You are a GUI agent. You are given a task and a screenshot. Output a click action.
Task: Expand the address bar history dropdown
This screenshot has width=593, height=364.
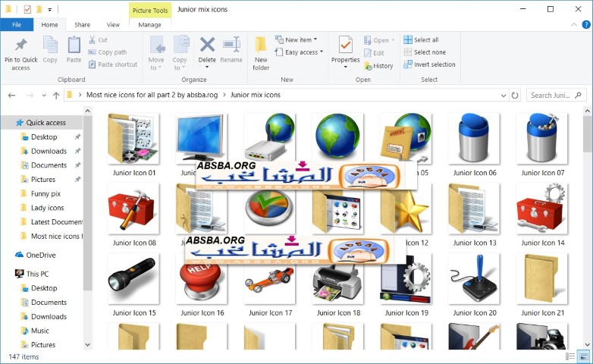[504, 96]
